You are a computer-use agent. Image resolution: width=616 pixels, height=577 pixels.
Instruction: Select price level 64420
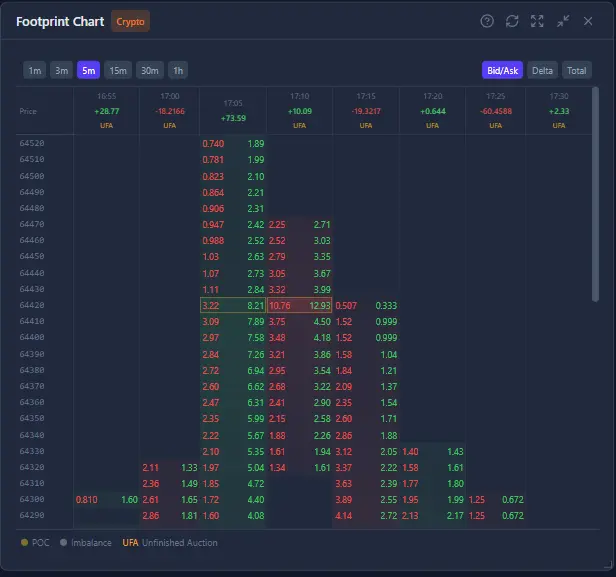(x=32, y=305)
